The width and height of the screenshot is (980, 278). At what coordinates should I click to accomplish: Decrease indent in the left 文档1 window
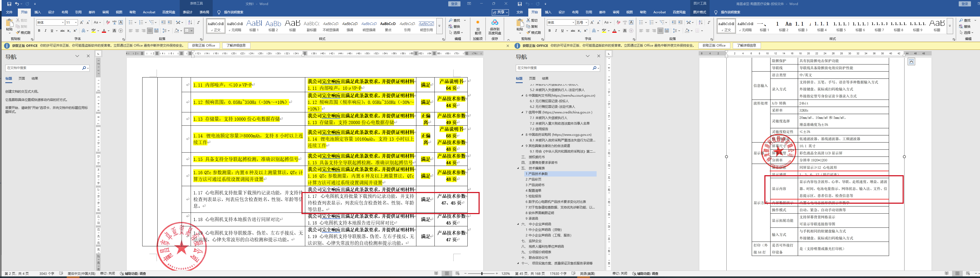[163, 22]
